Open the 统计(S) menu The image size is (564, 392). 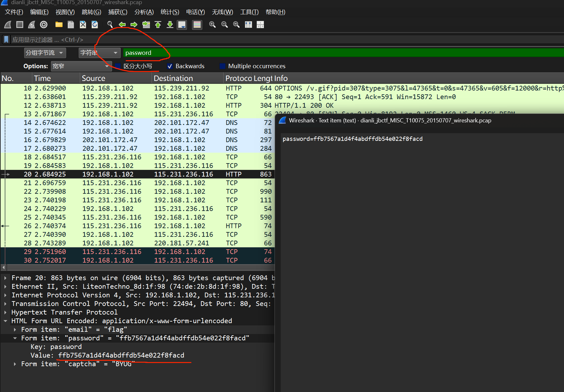click(170, 12)
